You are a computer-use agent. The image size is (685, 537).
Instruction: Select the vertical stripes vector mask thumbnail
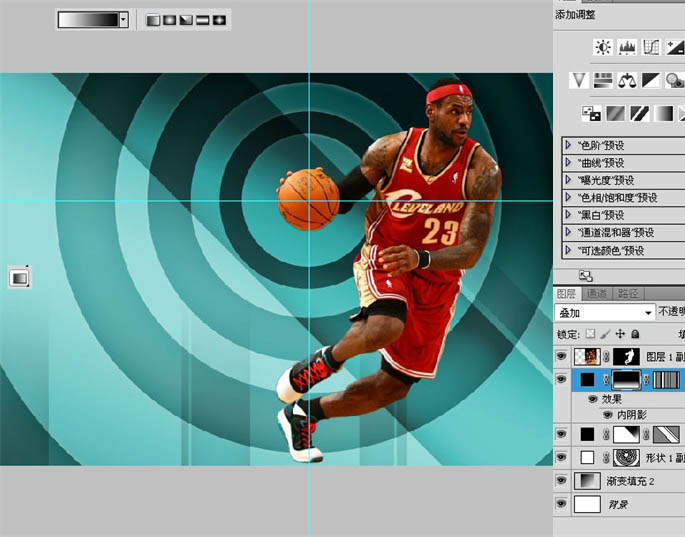tap(666, 379)
